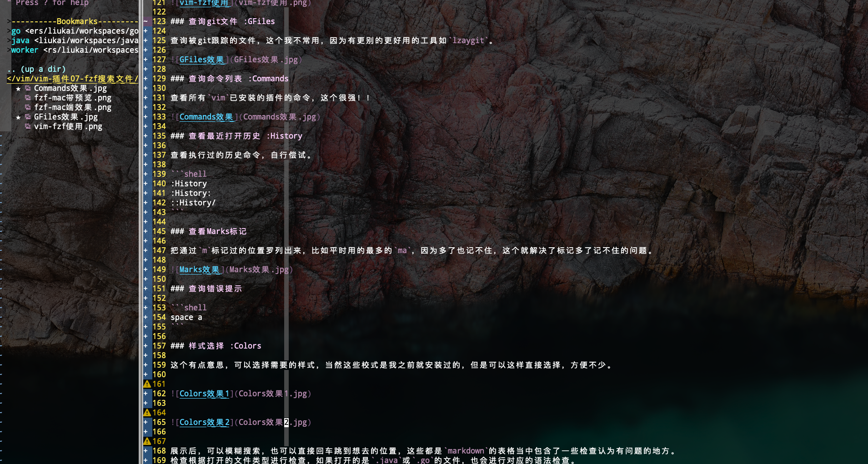Select the Commands效果.jpg file in the tree

tap(70, 88)
